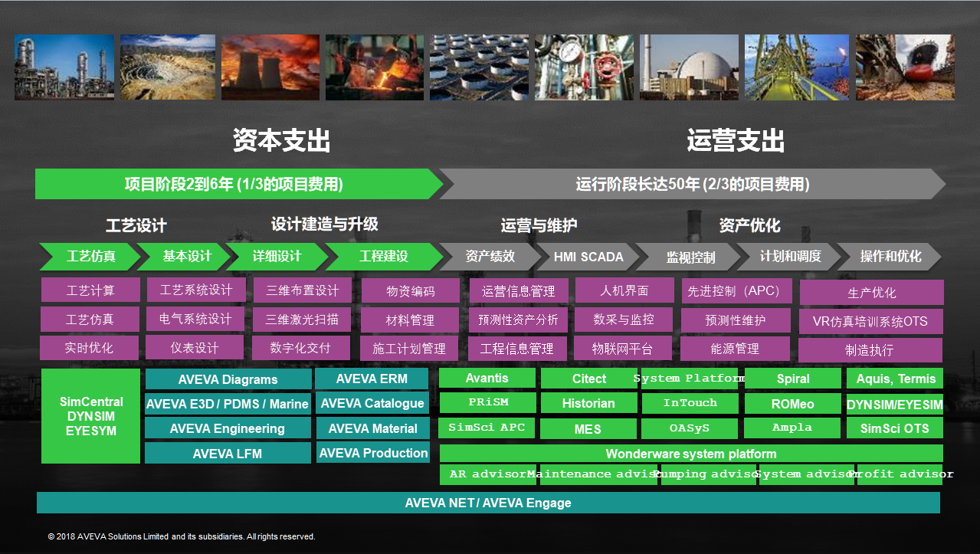980x554 pixels.
Task: Click the AVEVA E3D / PDMS / Marine box
Action: (x=228, y=404)
